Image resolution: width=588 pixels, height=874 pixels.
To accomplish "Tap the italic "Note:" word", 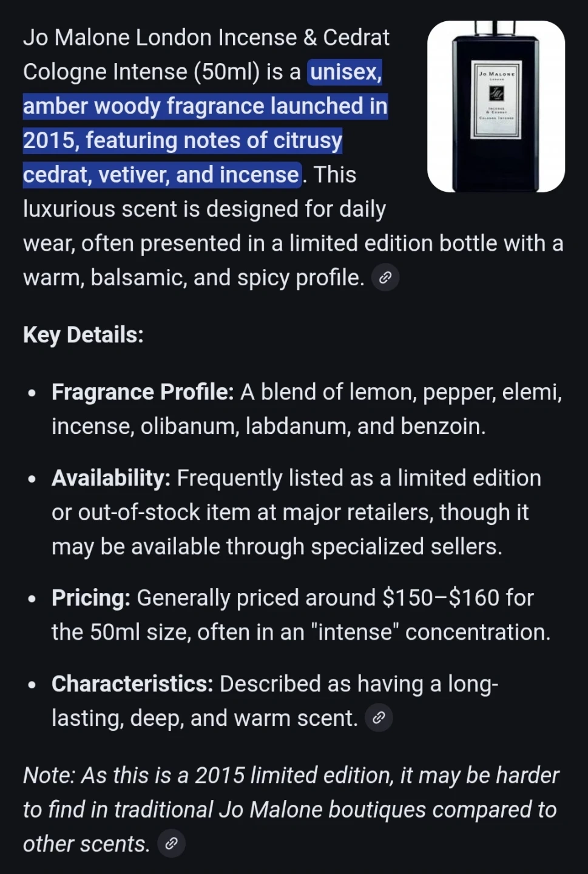I will pos(49,776).
